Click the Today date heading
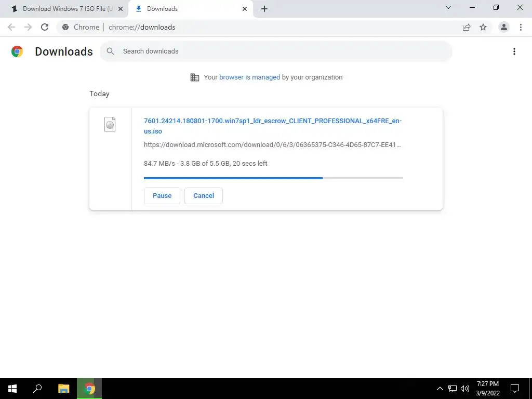The height and width of the screenshot is (399, 532). pos(99,94)
